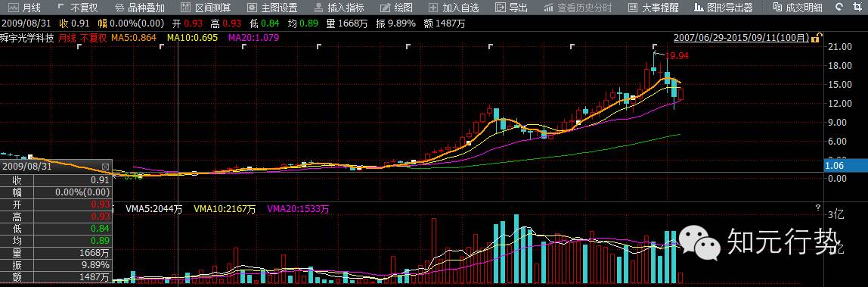Image resolution: width=868 pixels, height=287 pixels.
Task: Select the 振 9.89% row in data popup
Action: click(56, 265)
